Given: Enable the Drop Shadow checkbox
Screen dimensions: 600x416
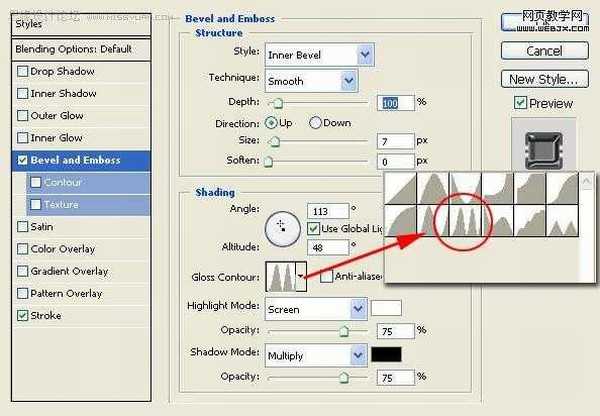Looking at the screenshot, I should click(x=23, y=72).
